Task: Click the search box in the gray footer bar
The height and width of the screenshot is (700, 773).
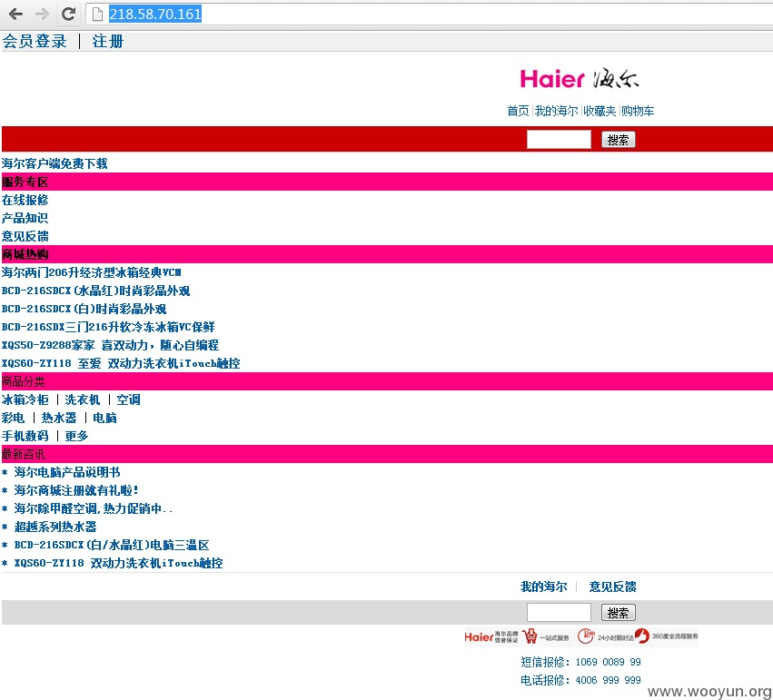Action: 559,612
